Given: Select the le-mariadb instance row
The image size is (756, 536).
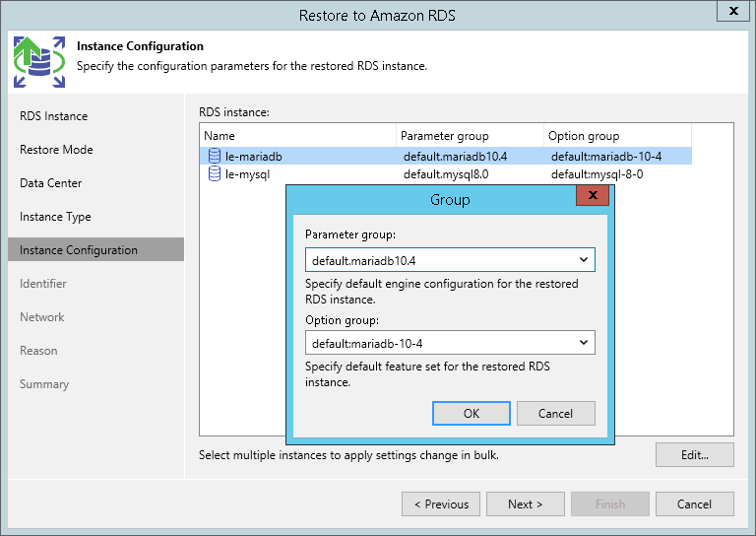Looking at the screenshot, I should coord(446,156).
